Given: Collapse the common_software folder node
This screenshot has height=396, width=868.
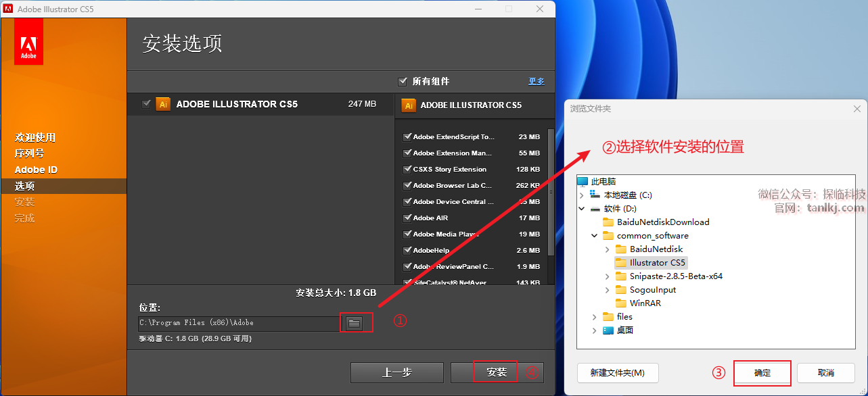Looking at the screenshot, I should tap(595, 236).
